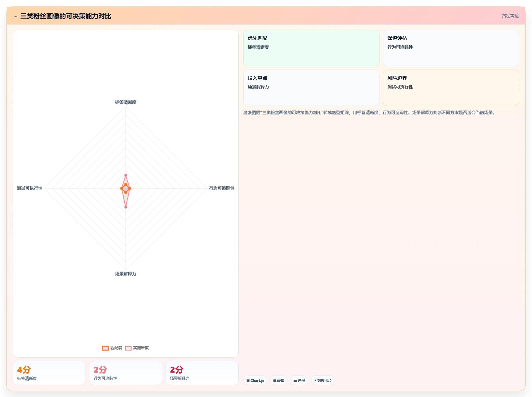Screen dimensions: 532x397
Task: Click the description paragraph starting with 这张图把
Action: (x=369, y=112)
